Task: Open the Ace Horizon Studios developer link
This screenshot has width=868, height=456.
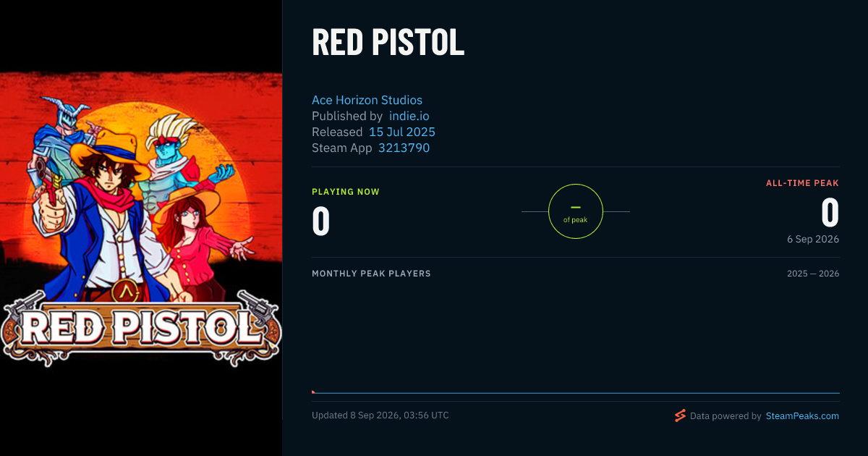Action: (x=367, y=100)
